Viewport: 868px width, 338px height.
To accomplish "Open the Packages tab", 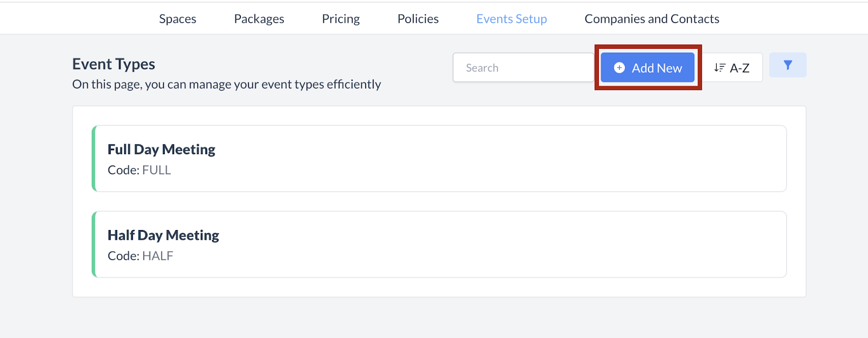I will click(x=259, y=19).
